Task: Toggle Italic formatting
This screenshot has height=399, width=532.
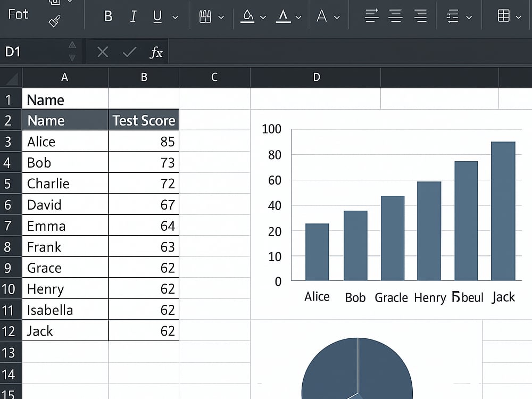Action: 134,16
